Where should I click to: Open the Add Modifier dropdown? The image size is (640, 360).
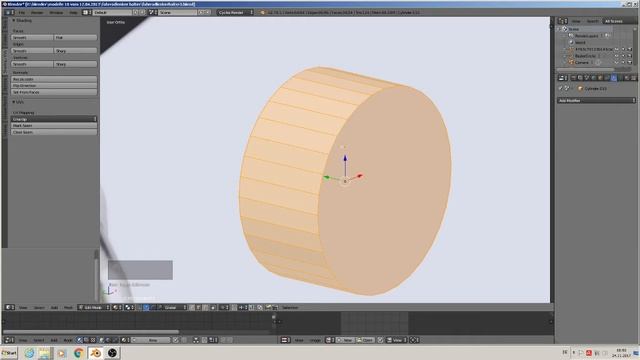click(x=597, y=100)
